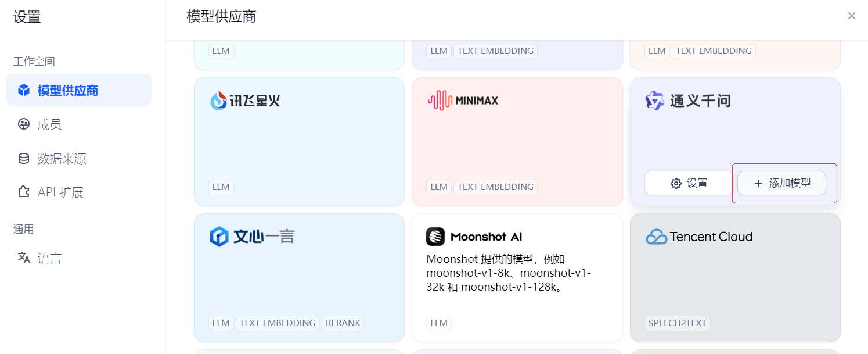Viewport: 868px width, 354px height.
Task: Click the puzzle icon beside API 扩展
Action: click(24, 192)
